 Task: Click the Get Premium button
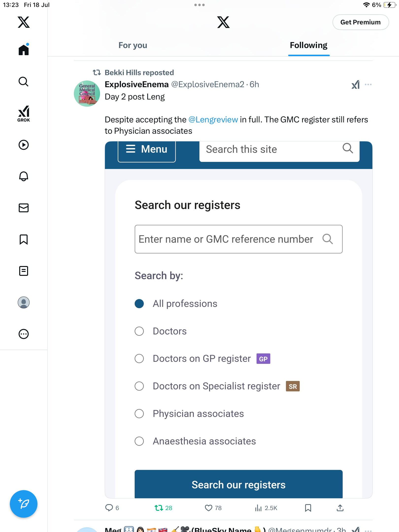coord(361,22)
